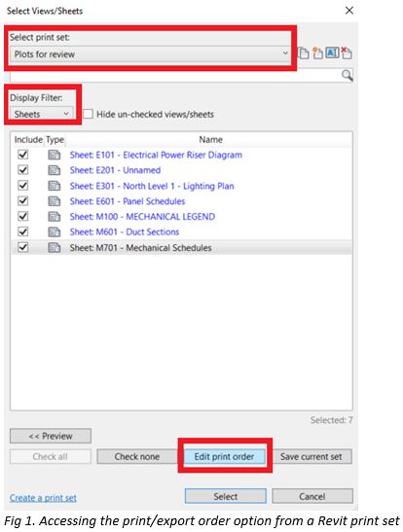
Task: Click the Type column header
Action: (x=55, y=140)
